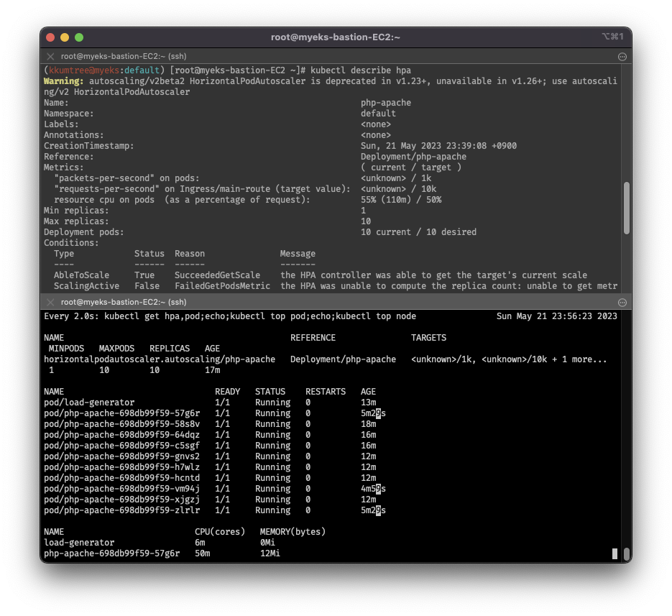Click 'pod/php-apache-698db99f59-vm94j' row
Screen dimensions: 672x616
[215, 489]
